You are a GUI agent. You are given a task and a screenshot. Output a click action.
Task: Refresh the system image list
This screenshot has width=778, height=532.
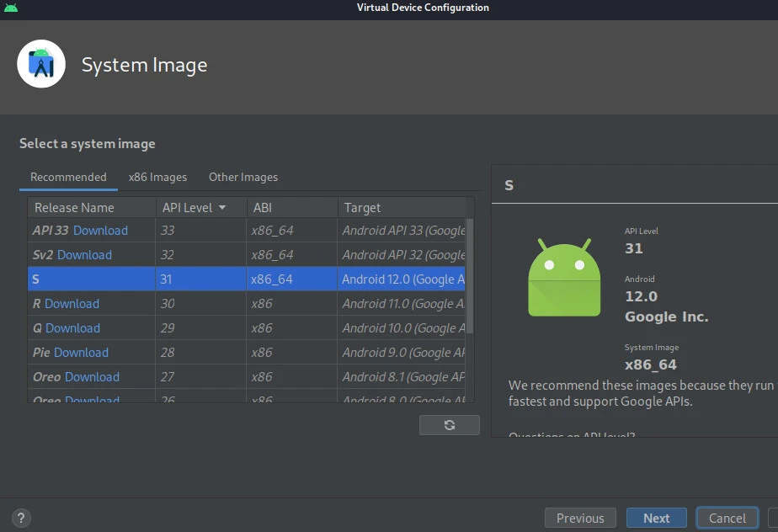click(x=449, y=425)
